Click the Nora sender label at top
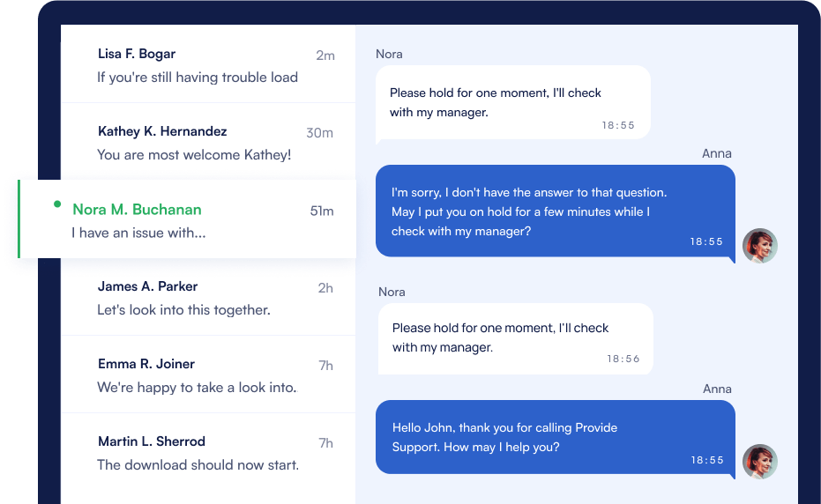Image resolution: width=821 pixels, height=504 pixels. pos(389,54)
